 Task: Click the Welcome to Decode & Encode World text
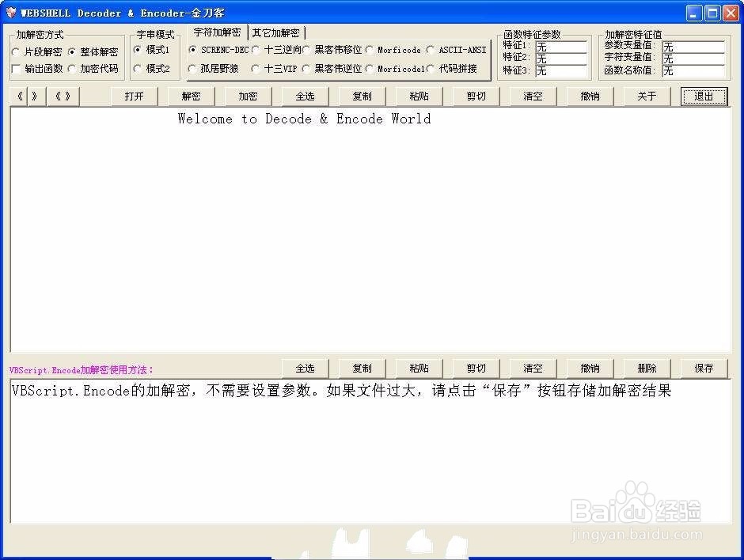(304, 119)
